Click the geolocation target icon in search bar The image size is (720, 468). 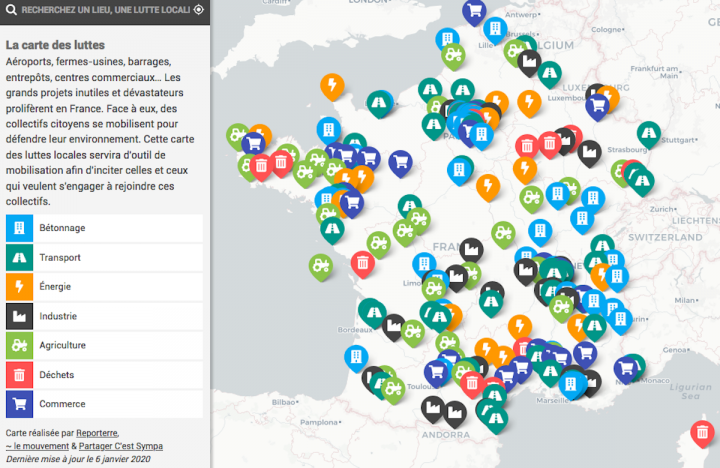(x=198, y=10)
